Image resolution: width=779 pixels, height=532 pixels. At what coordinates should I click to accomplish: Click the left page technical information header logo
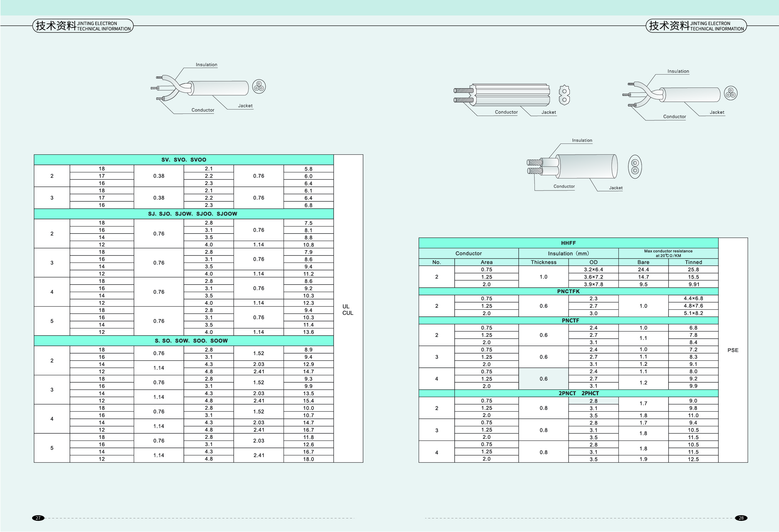pos(83,26)
